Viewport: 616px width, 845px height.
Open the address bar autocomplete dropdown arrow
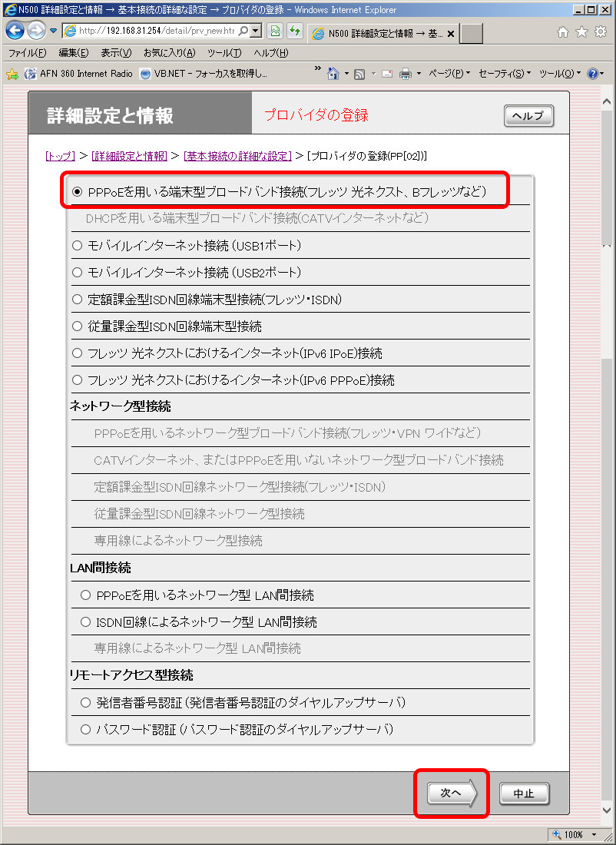pyautogui.click(x=257, y=31)
